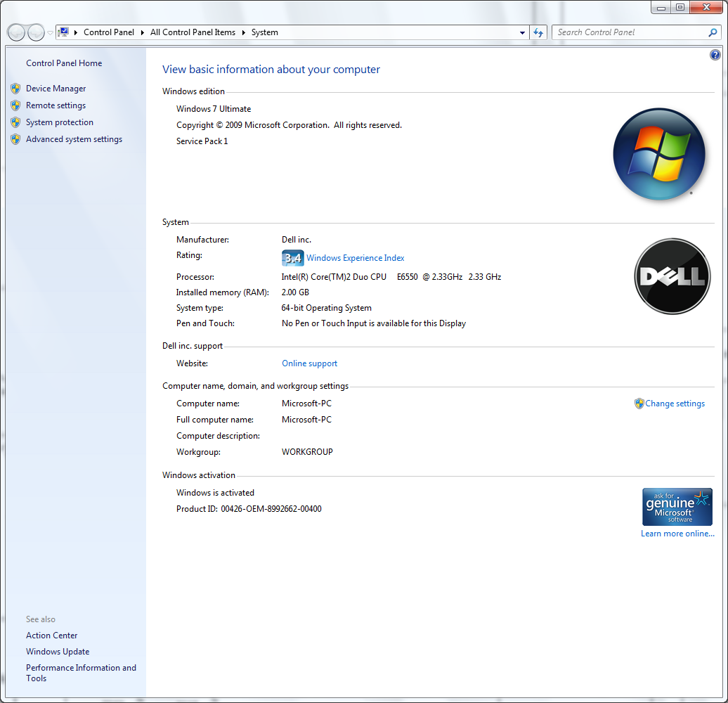The height and width of the screenshot is (703, 728).
Task: Click the Copyright 2009 Microsoft Corporation text
Action: click(289, 125)
